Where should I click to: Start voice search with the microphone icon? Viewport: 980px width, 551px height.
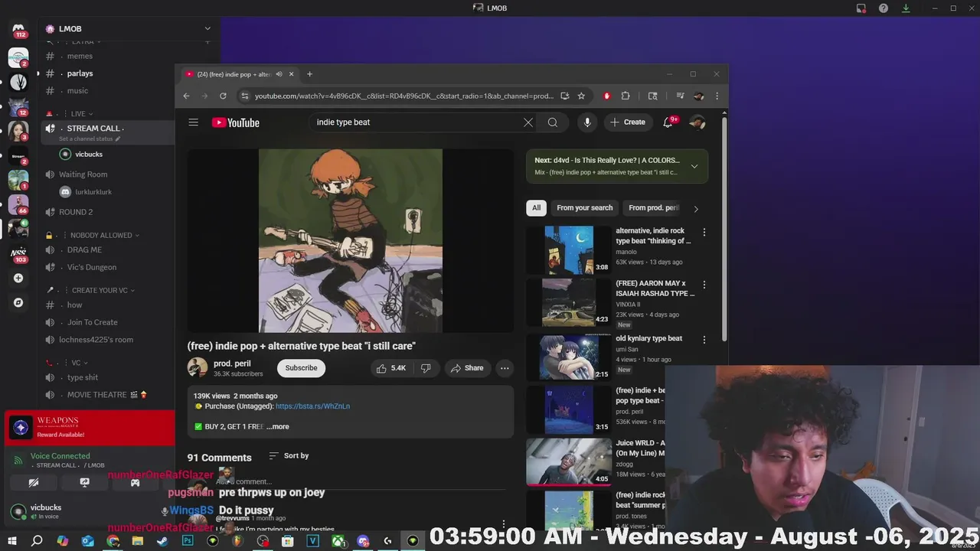(x=587, y=122)
